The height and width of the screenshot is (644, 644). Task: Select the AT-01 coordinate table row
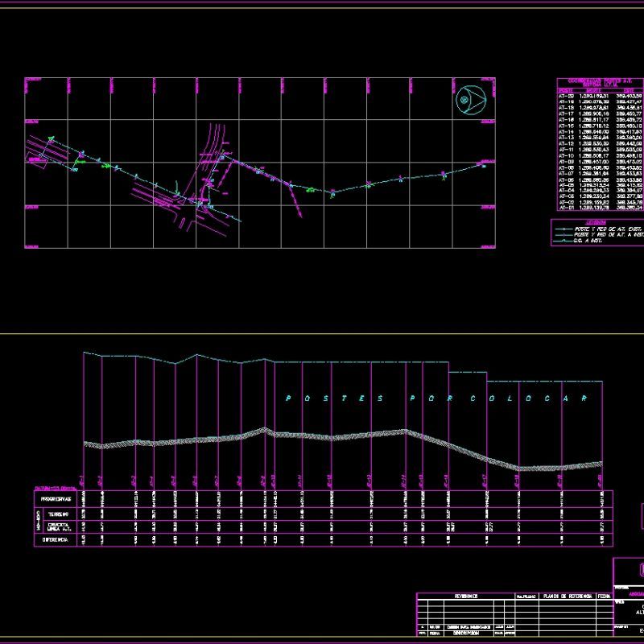[596, 208]
